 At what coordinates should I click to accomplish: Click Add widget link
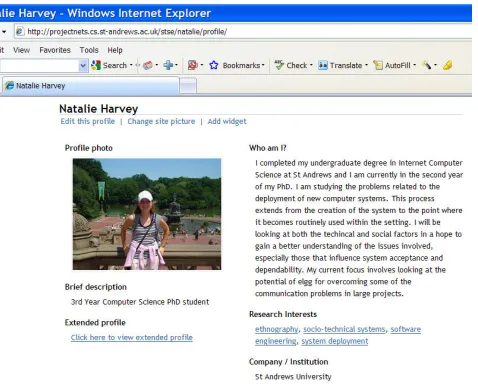coord(227,121)
